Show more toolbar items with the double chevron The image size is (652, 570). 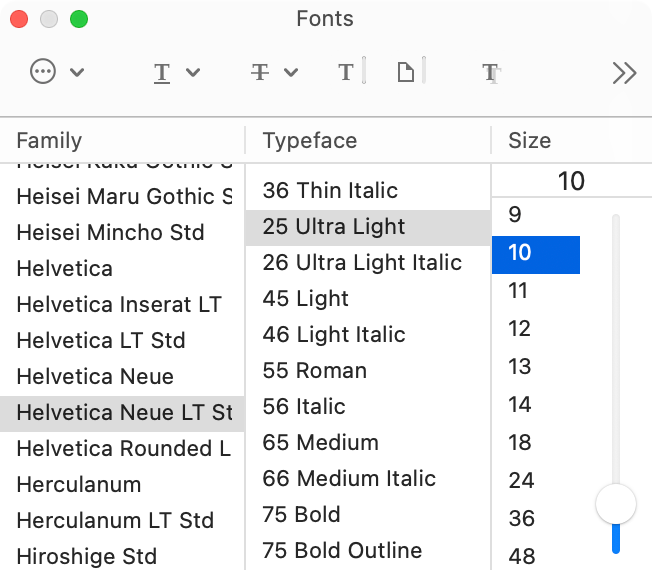point(624,73)
